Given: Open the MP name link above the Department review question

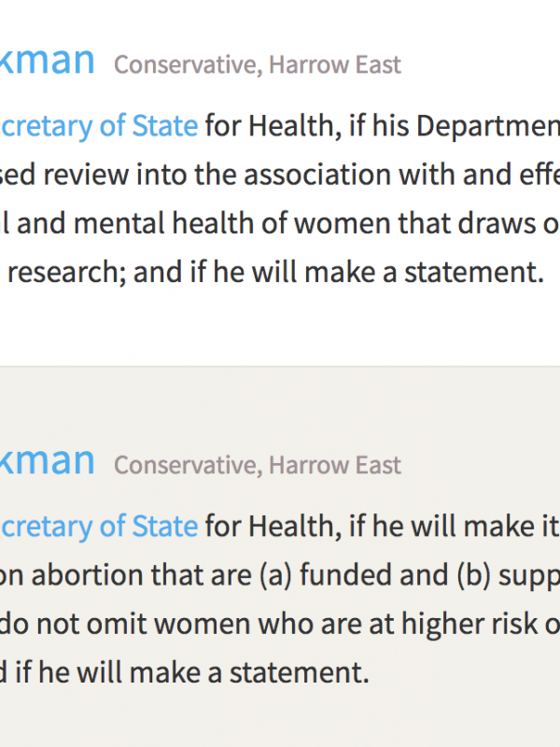Looking at the screenshot, I should point(47,61).
